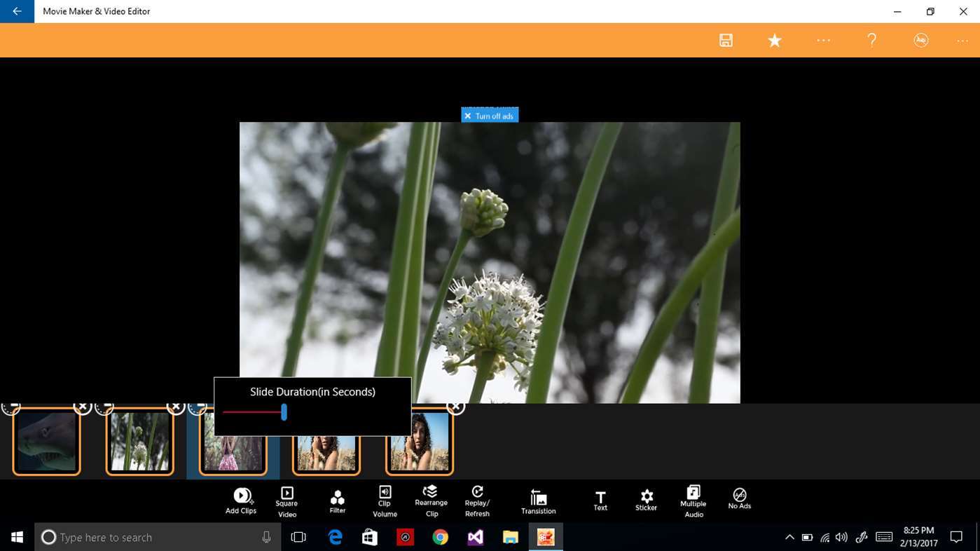Choose the Rearrange Clip tool
Screen dimensions: 980x551
pyautogui.click(x=431, y=491)
